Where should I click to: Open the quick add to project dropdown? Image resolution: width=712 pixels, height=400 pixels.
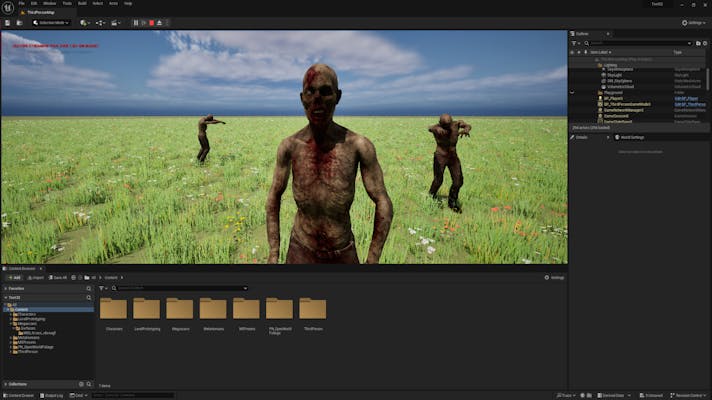(x=85, y=23)
